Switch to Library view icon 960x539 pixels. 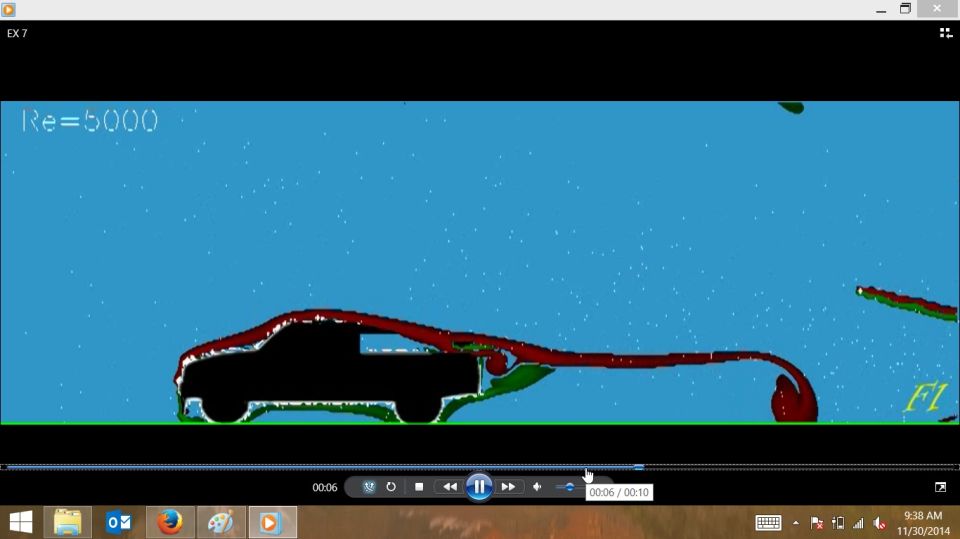pos(946,34)
